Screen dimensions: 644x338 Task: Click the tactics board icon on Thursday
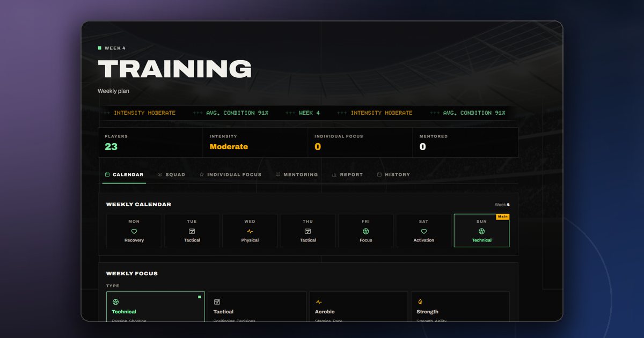point(308,231)
